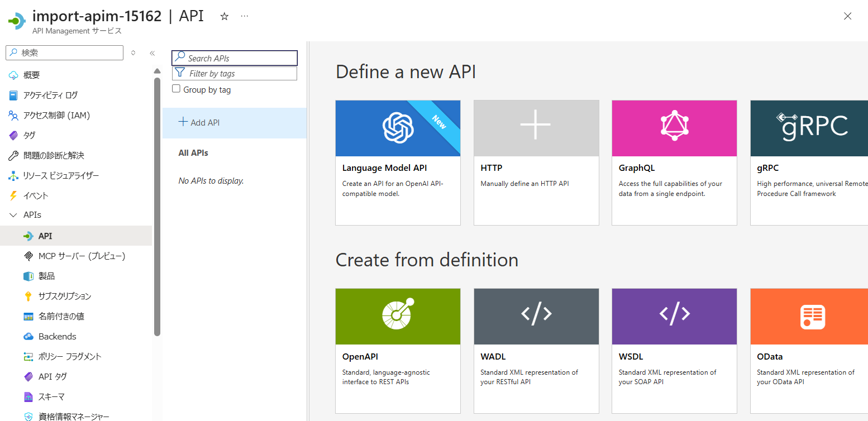Collapse the sidebar menu with double chevron
This screenshot has height=421, width=868.
[152, 53]
